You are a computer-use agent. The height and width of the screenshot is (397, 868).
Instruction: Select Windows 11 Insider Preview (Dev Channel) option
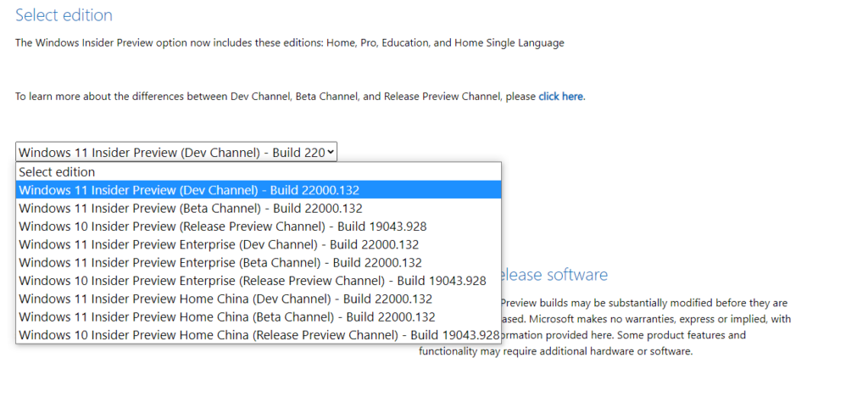coord(259,190)
